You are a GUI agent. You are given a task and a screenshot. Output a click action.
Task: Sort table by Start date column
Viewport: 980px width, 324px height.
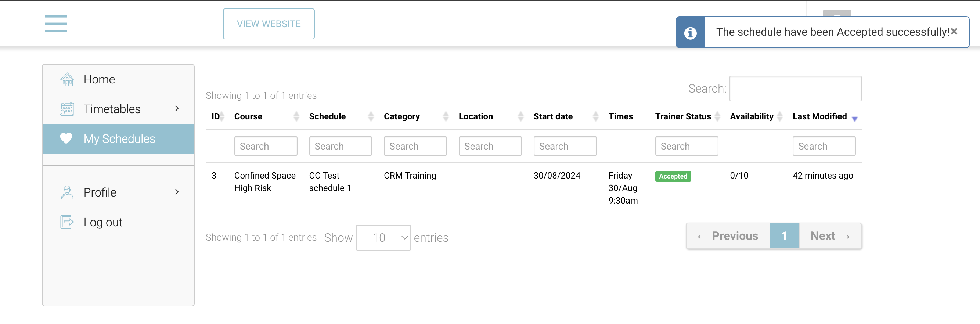(553, 117)
